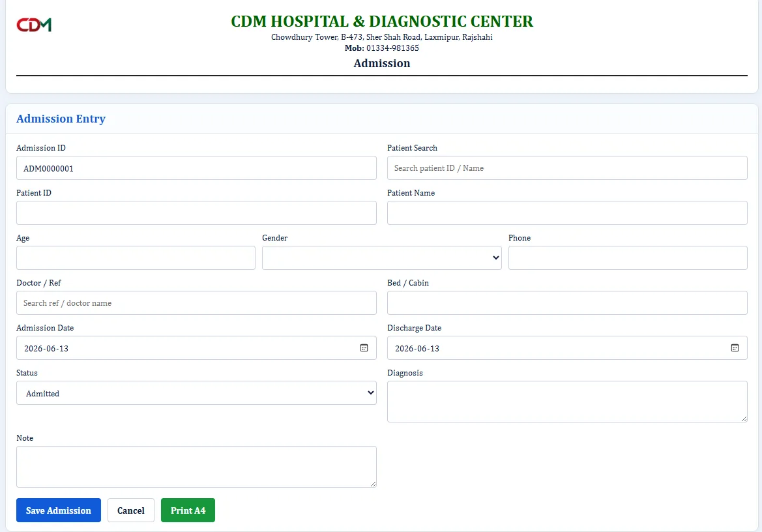Click the Diagnosis field label
The image size is (762, 532).
coord(405,373)
